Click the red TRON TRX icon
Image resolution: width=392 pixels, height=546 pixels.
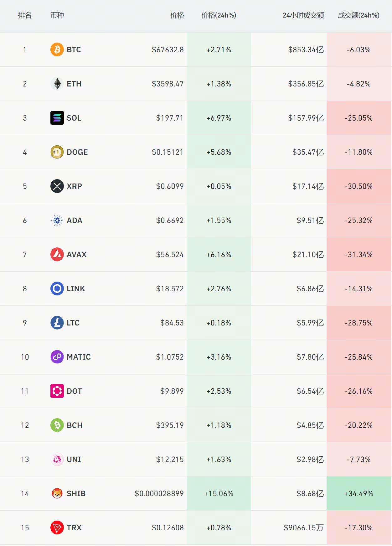click(57, 528)
